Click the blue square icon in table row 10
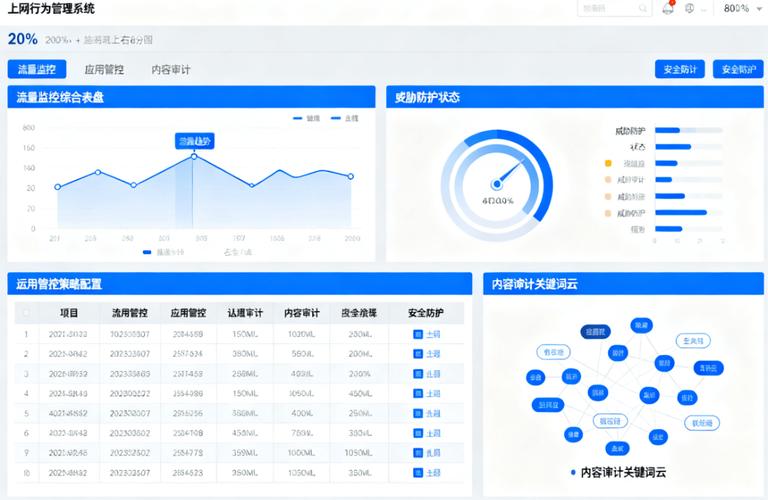 click(x=418, y=473)
